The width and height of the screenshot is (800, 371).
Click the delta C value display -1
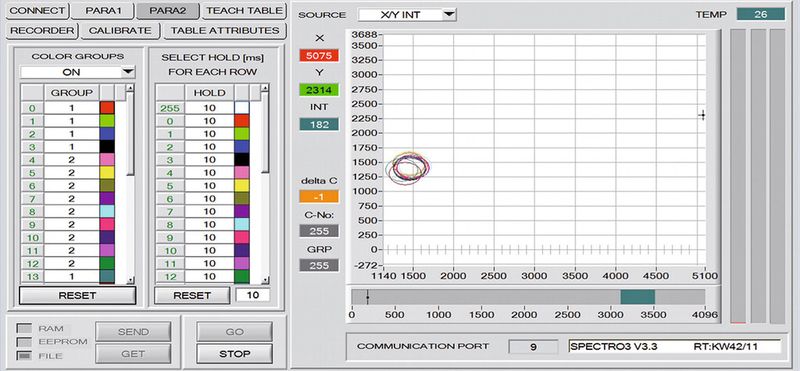319,196
